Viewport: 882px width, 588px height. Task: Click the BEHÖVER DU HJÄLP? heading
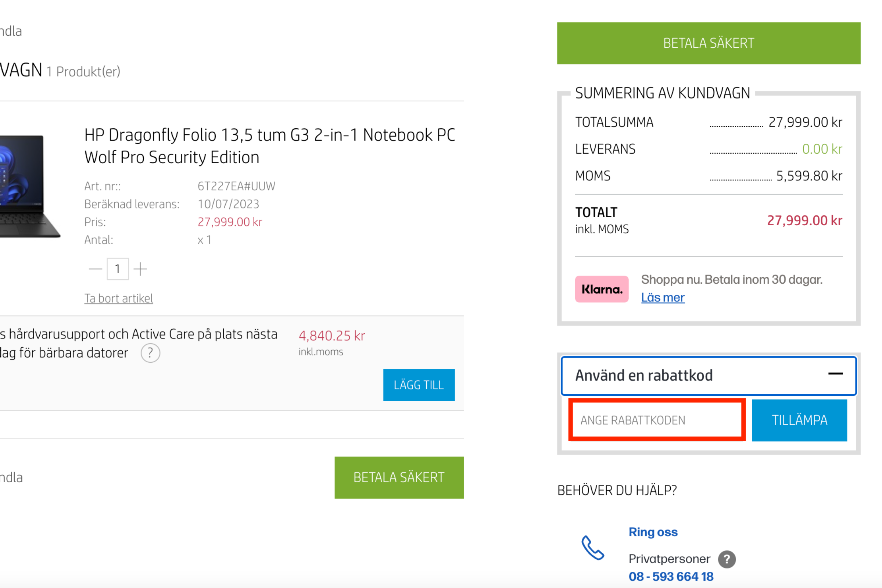(x=617, y=491)
